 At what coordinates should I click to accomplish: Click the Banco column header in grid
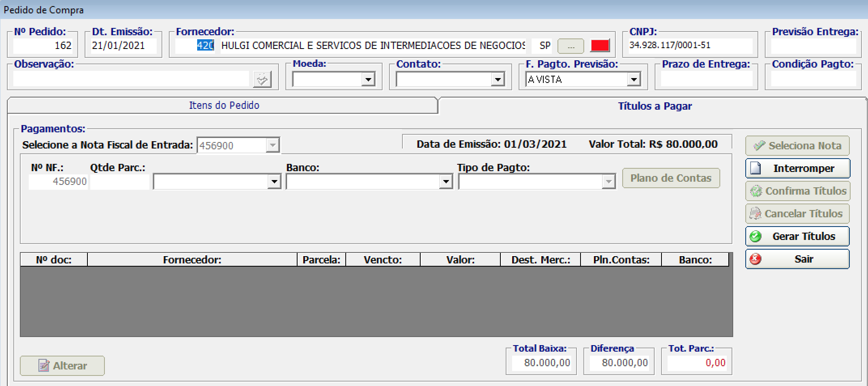(x=695, y=260)
